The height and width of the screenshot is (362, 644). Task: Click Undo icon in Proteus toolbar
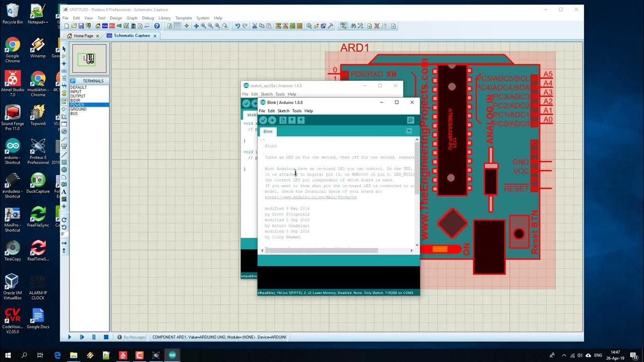(237, 26)
